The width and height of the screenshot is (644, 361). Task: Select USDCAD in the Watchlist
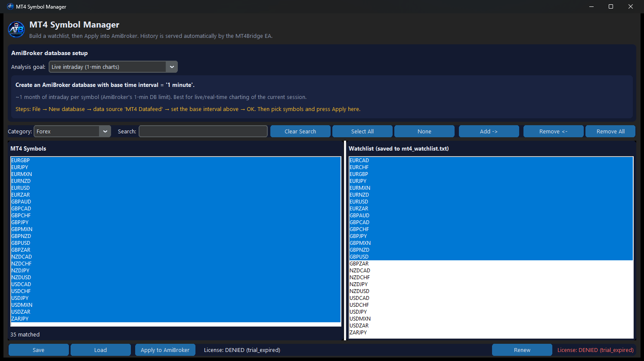[x=491, y=298]
